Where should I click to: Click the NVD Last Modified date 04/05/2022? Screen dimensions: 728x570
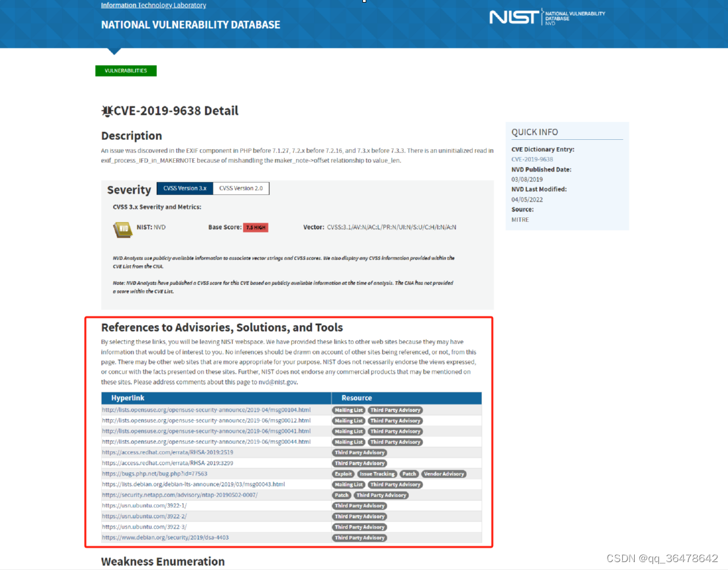tap(527, 200)
